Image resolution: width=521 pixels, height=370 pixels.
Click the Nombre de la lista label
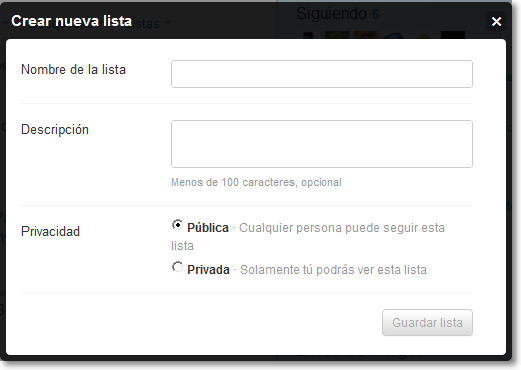73,70
